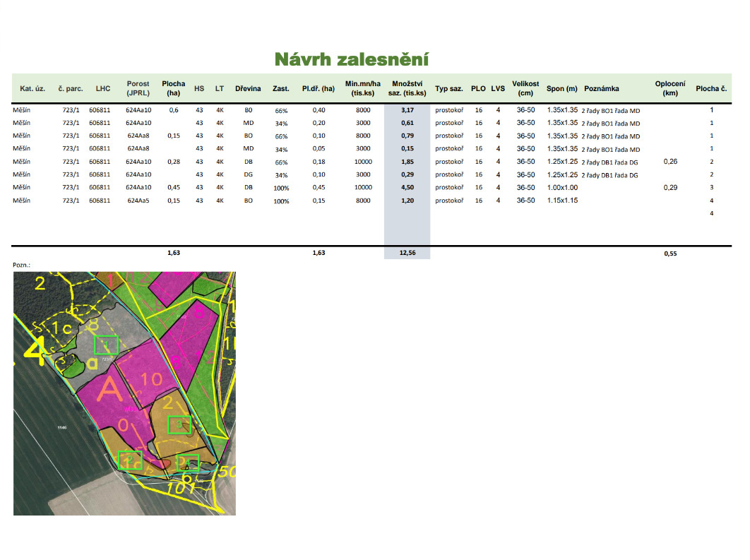Click the fencing total 0,55 cell
This screenshot has height=560, width=750.
671,254
